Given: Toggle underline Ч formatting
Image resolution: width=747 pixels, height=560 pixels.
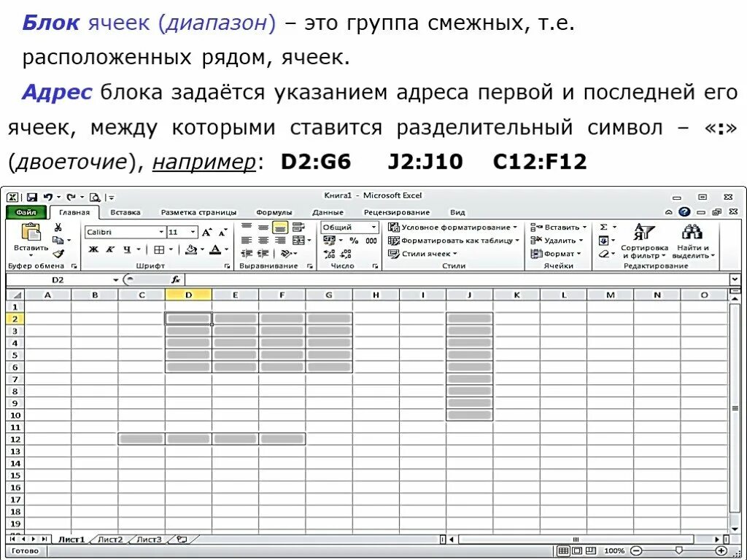Looking at the screenshot, I should [x=127, y=249].
